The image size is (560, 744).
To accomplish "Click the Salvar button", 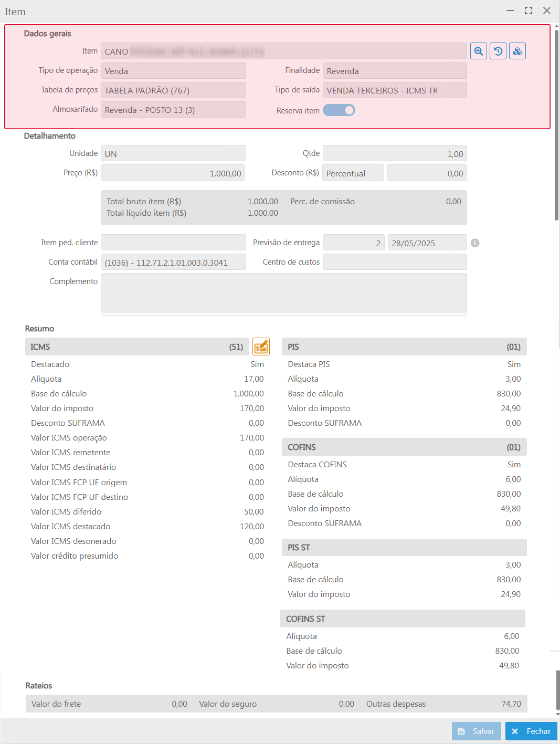I will (477, 731).
